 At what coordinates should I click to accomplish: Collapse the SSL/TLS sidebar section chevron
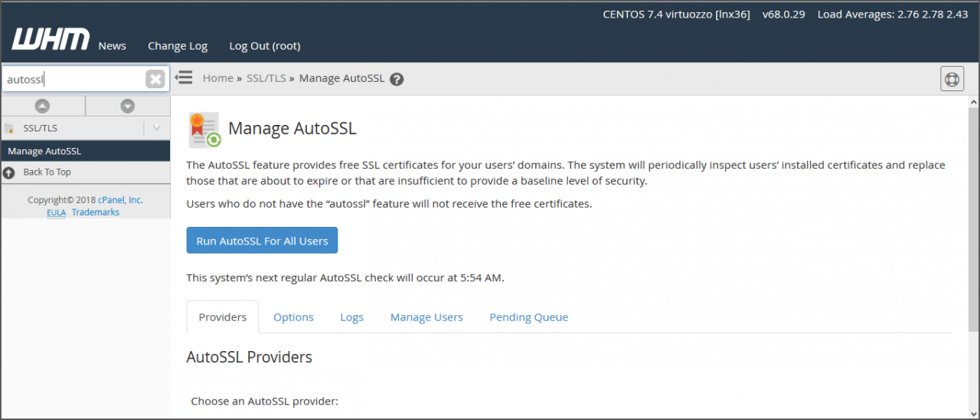point(156,128)
